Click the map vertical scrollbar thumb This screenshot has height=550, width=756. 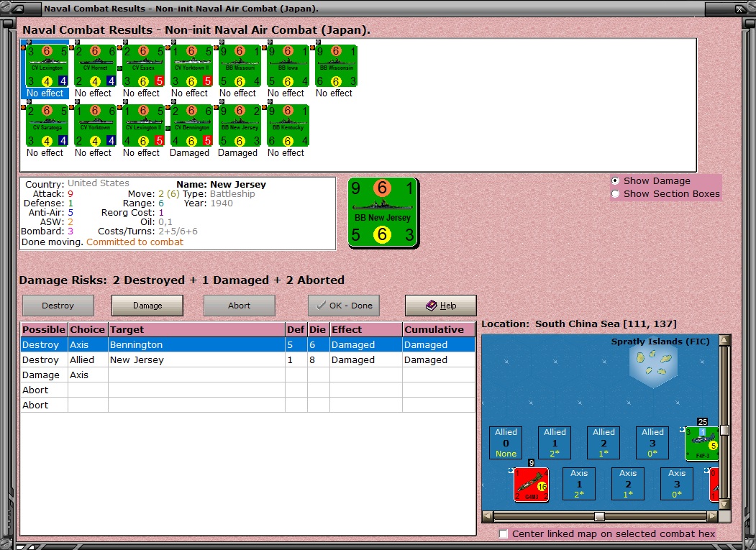[724, 430]
